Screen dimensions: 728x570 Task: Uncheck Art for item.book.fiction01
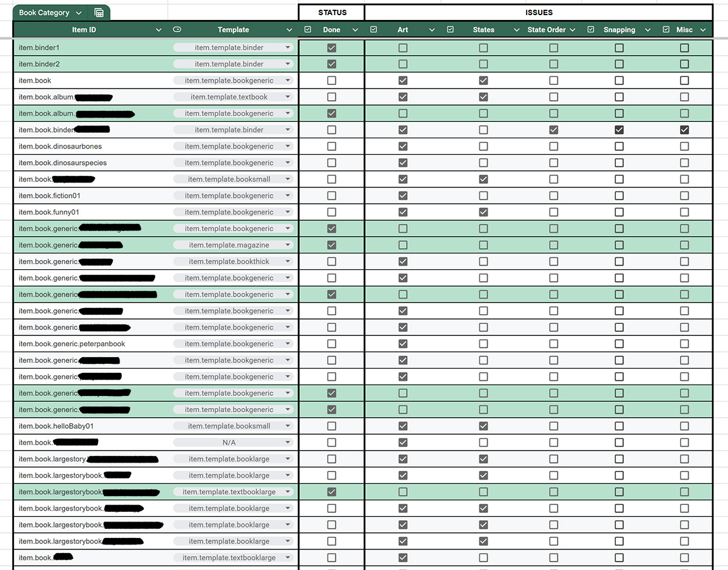click(x=403, y=196)
